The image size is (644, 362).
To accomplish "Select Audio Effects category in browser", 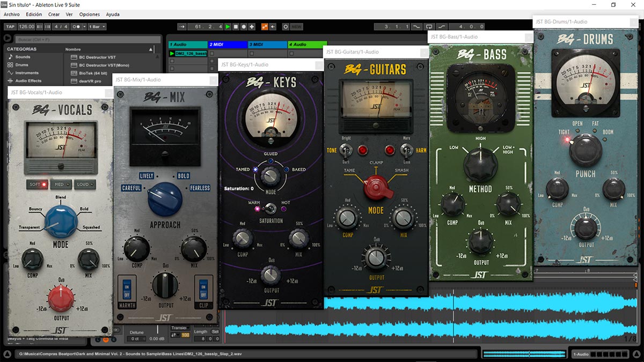I will (28, 81).
